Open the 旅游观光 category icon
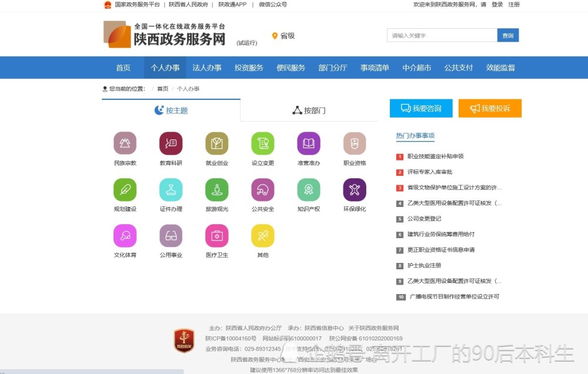The width and height of the screenshot is (588, 374). (x=217, y=189)
